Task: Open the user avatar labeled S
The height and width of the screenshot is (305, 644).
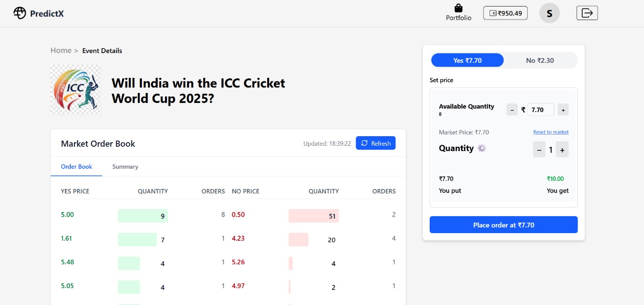Action: 549,13
